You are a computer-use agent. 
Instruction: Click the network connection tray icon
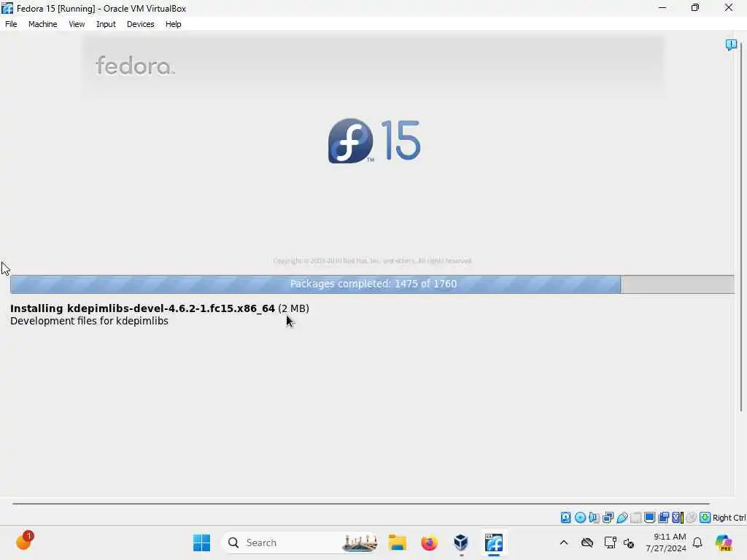610,542
